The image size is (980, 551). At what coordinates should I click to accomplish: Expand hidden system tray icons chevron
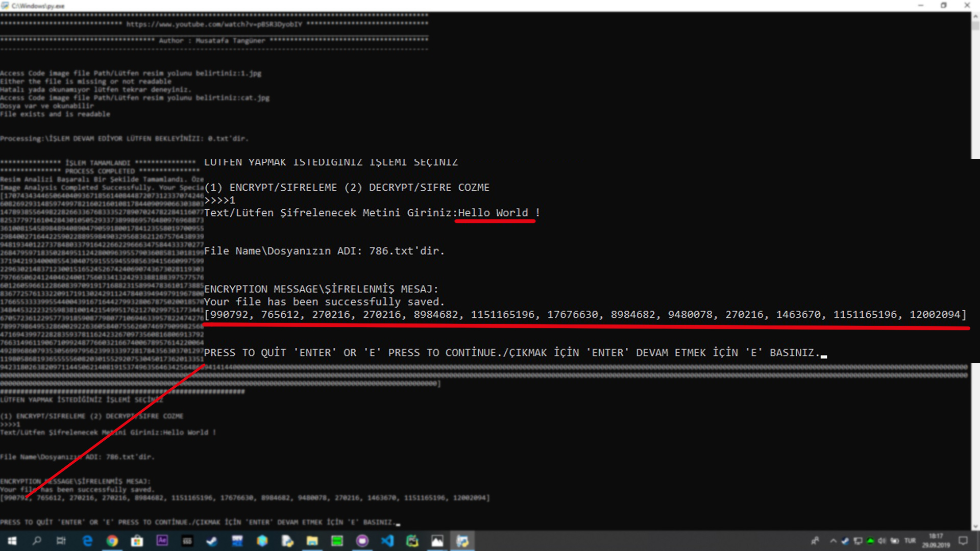(833, 541)
